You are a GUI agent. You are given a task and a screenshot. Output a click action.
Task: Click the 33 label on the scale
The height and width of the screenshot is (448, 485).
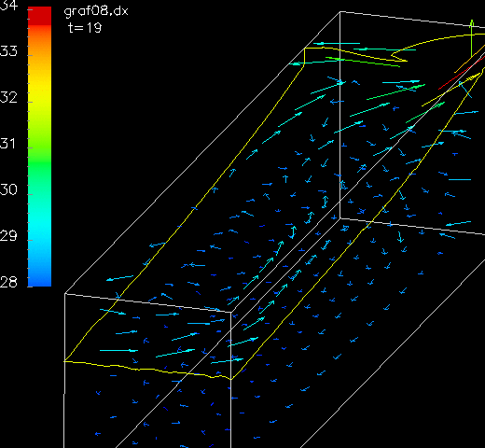coord(8,51)
